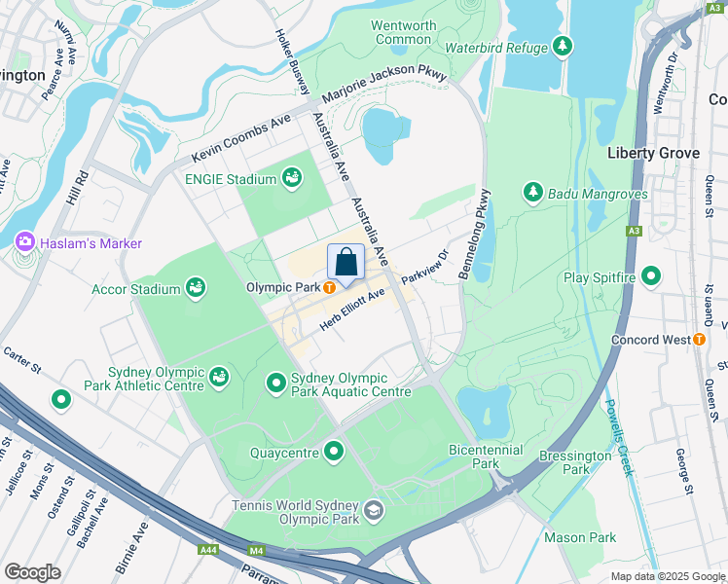728x584 pixels.
Task: Click the Wentworth Common label
Action: [404, 32]
